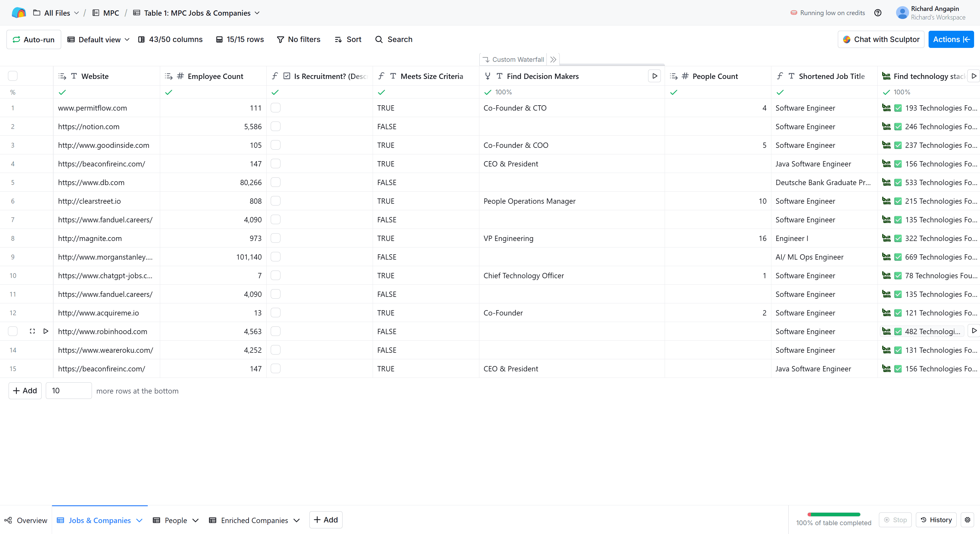980x534 pixels.
Task: Run row 13 with the play icon
Action: point(46,331)
